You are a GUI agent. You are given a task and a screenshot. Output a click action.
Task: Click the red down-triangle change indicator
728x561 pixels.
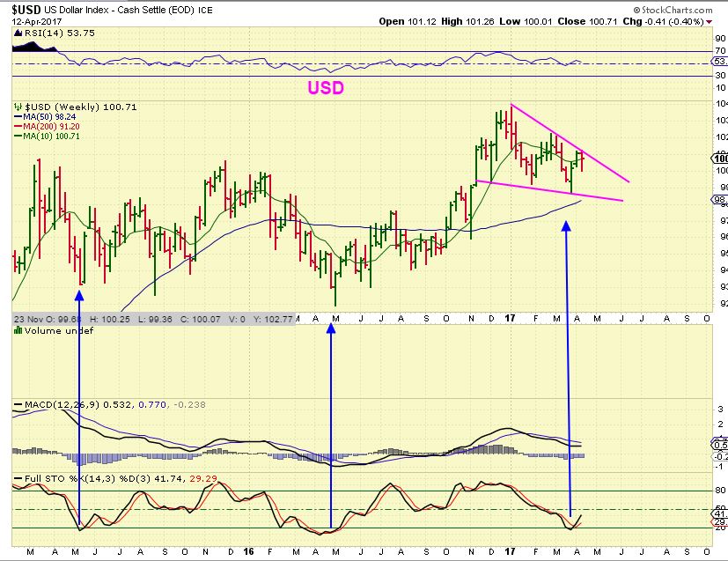[709, 22]
